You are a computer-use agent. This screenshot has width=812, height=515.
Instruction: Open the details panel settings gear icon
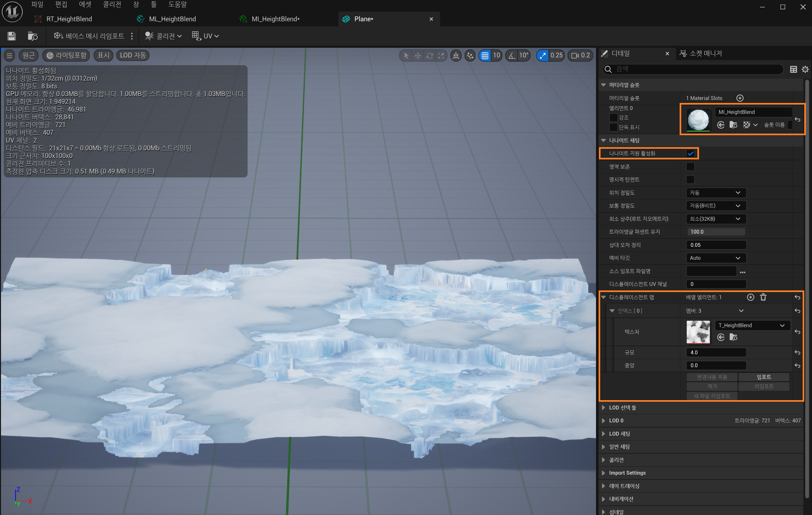coord(805,69)
